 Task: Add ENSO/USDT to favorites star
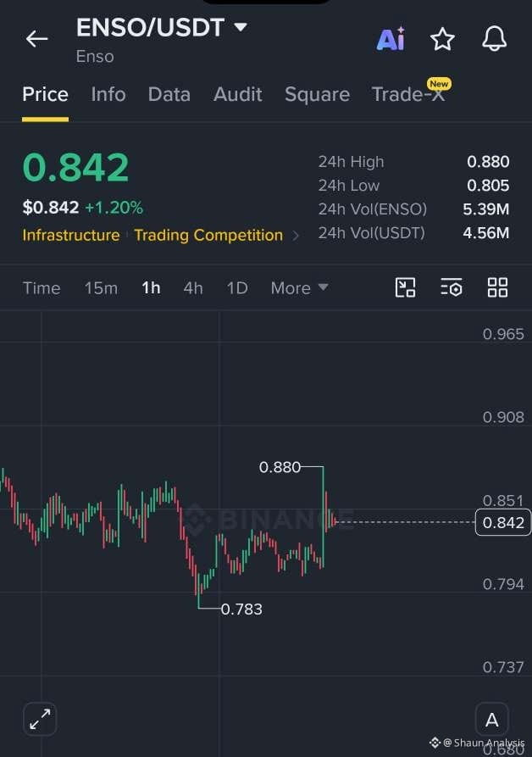pyautogui.click(x=442, y=39)
